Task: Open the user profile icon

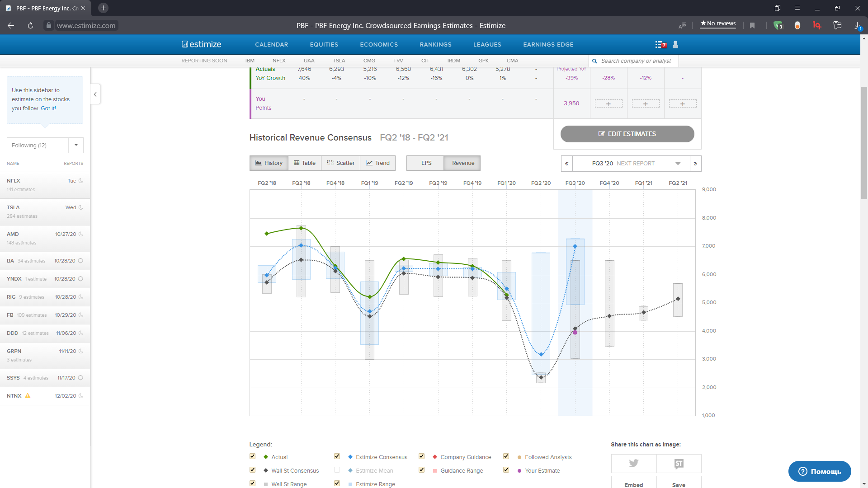Action: [x=675, y=44]
